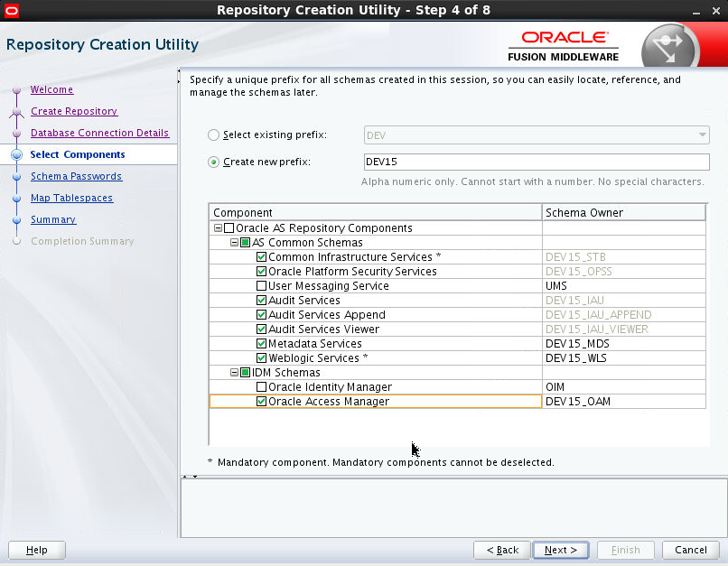
Task: Go to the Welcome step
Action: coord(52,89)
